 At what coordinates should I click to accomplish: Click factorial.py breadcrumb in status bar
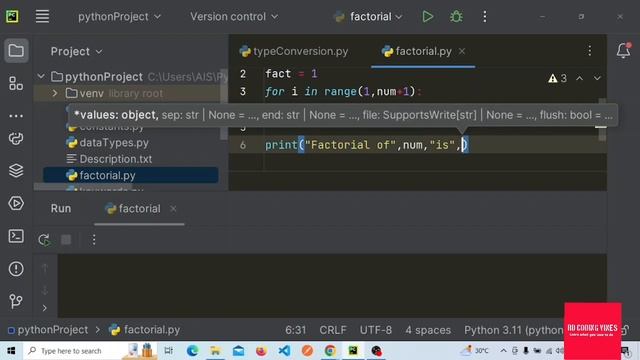coord(144,330)
